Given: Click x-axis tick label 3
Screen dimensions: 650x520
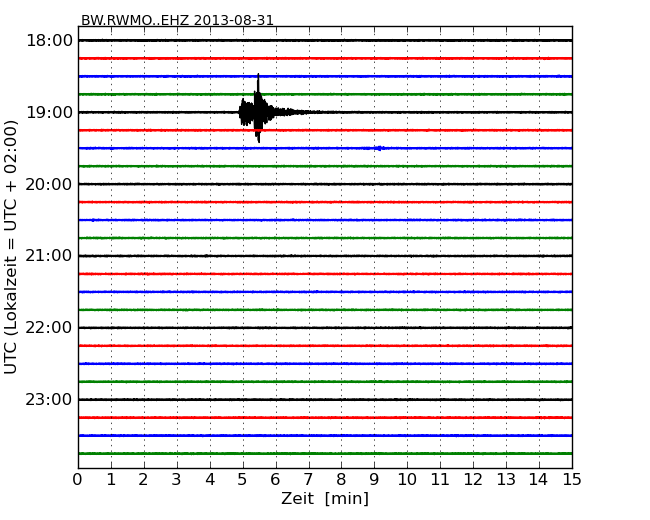Looking at the screenshot, I should click(x=176, y=480).
